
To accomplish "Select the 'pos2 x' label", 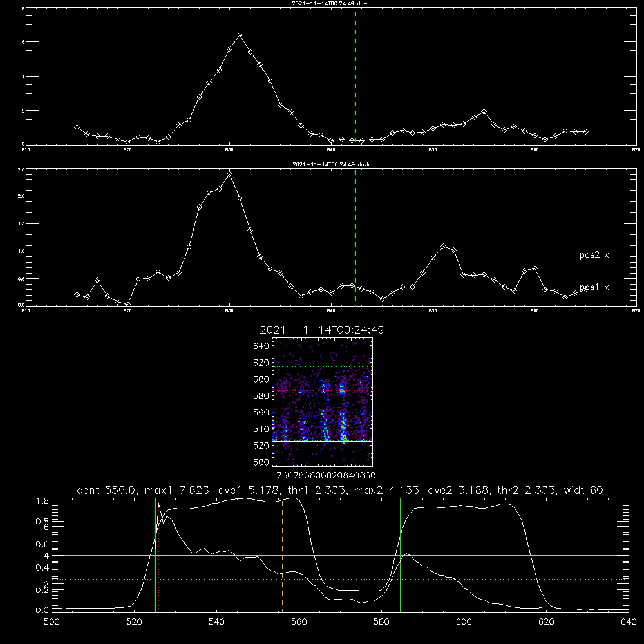I will [x=594, y=255].
